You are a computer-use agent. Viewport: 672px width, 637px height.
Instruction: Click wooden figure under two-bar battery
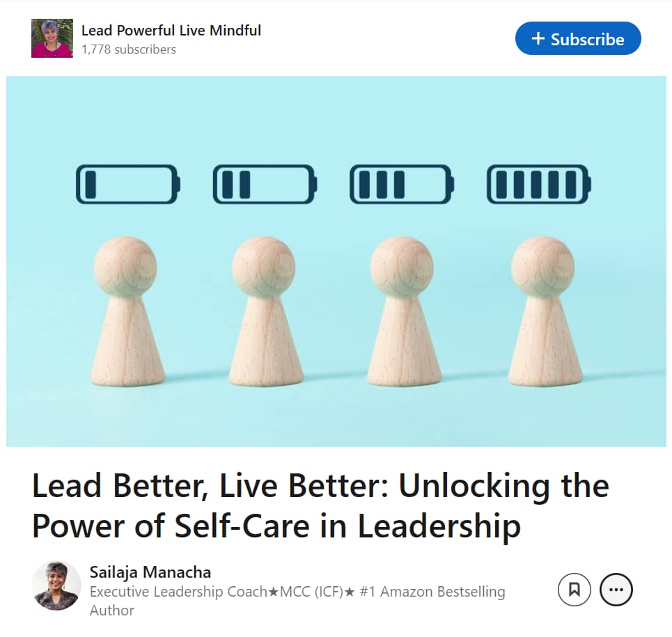265,311
